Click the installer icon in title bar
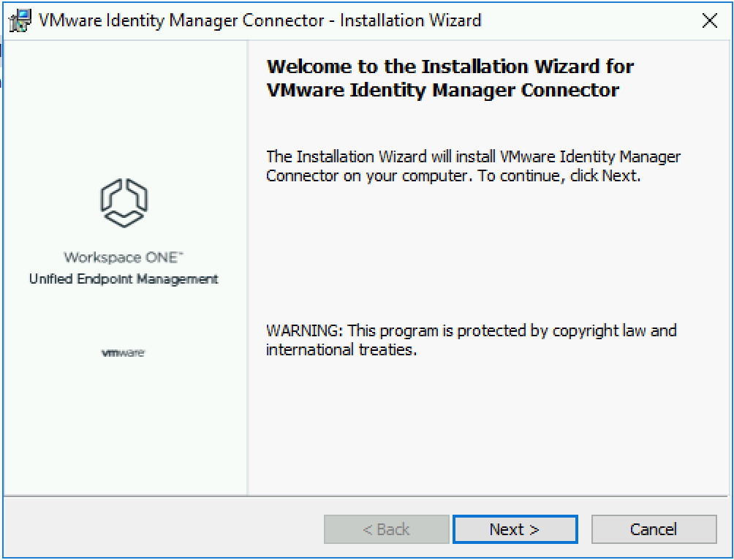 click(20, 21)
